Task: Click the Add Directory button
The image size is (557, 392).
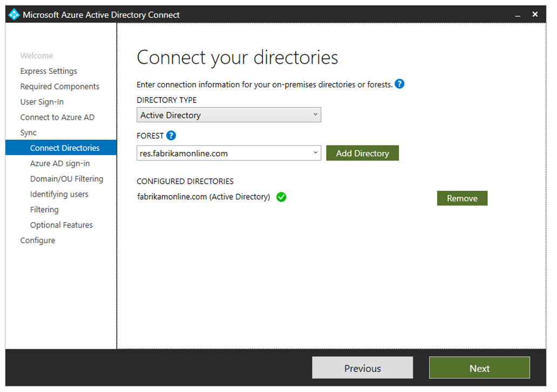Action: (362, 153)
